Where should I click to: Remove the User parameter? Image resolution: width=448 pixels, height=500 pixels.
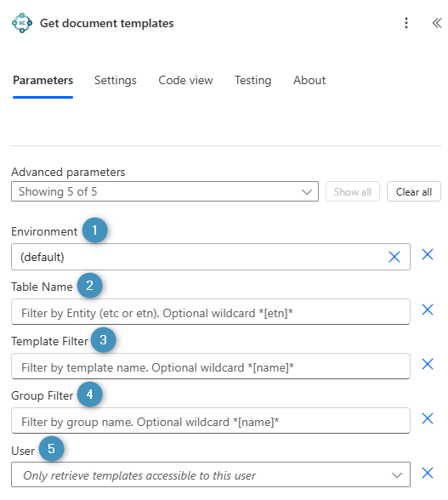pyautogui.click(x=428, y=473)
